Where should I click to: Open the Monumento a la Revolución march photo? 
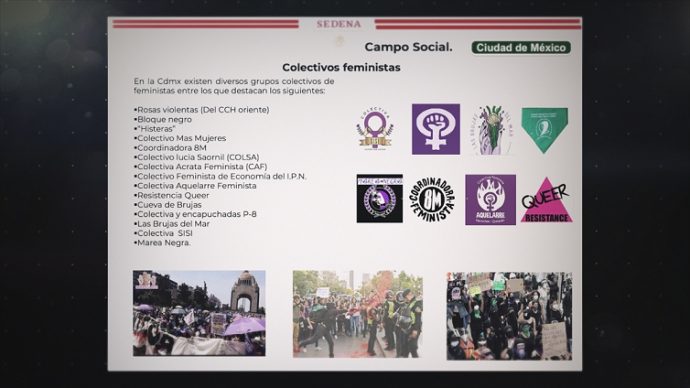pos(199,313)
